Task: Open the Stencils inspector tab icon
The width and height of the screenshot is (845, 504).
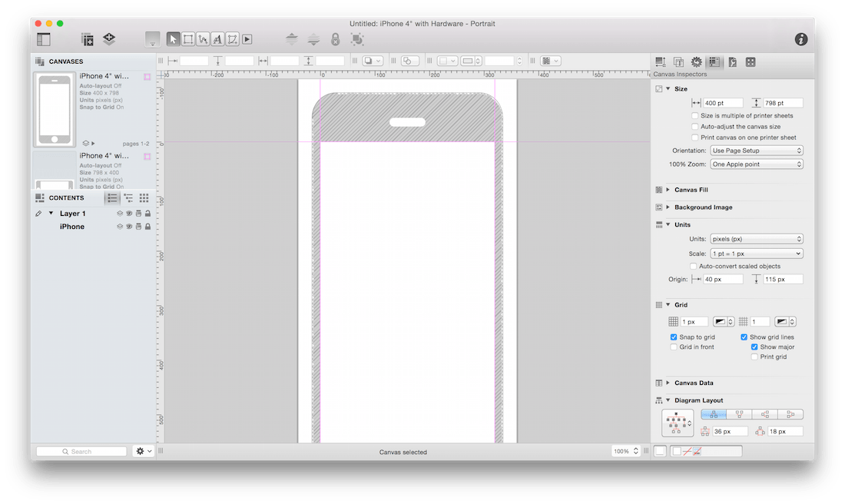Action: [x=751, y=62]
